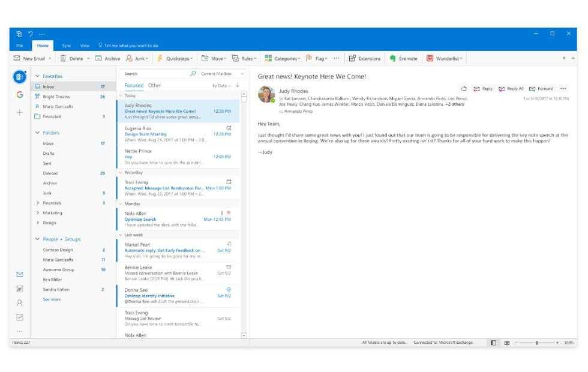
Task: Click the thumbs-up Like icon
Action: pyautogui.click(x=464, y=89)
